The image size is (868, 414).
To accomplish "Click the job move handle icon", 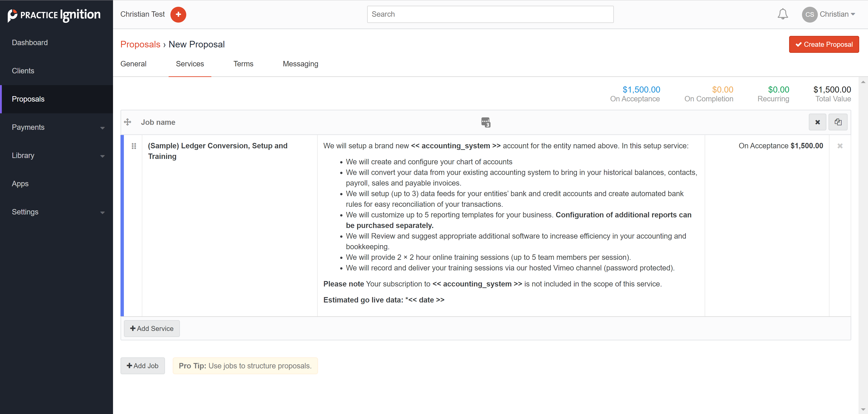I will click(127, 122).
